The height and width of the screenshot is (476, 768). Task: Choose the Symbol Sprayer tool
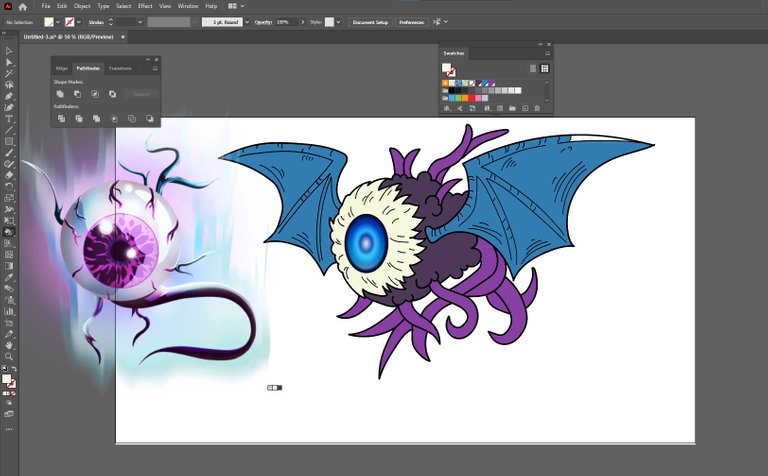tap(9, 300)
